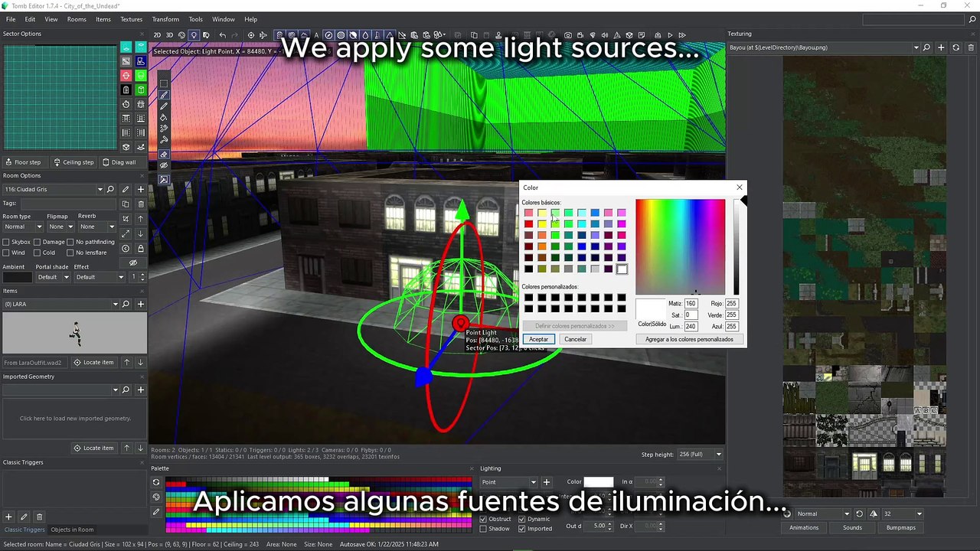Search items using the magnifier beside (0) LARA

(126, 304)
